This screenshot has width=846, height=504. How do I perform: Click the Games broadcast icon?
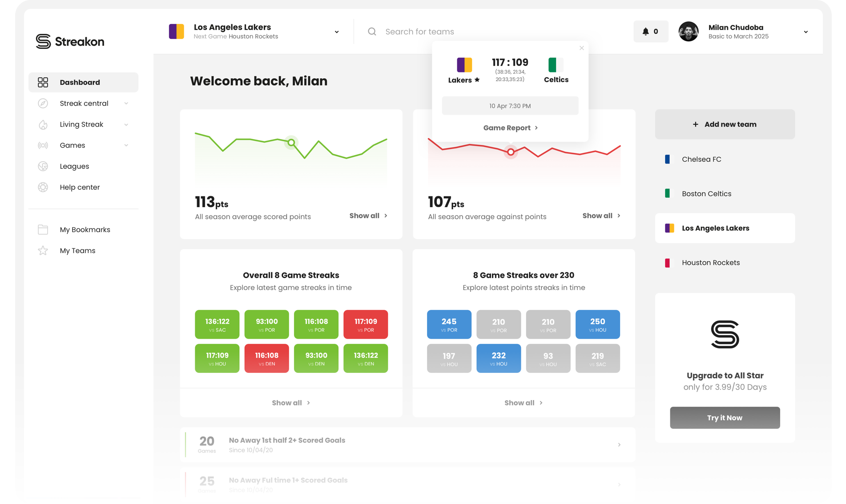43,145
